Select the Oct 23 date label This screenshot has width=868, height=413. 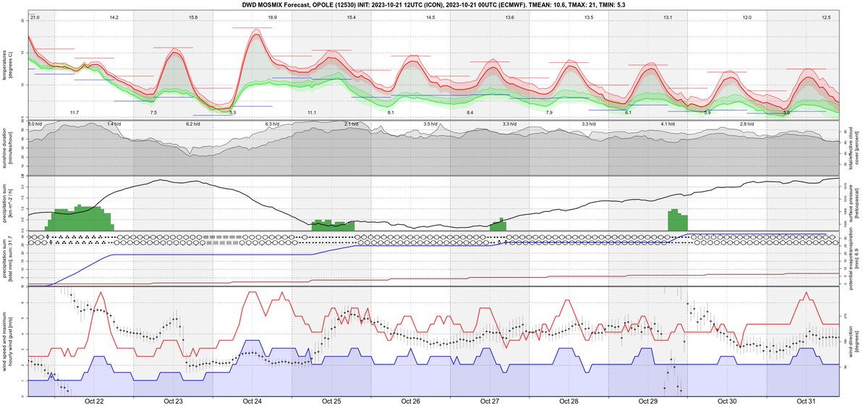click(x=174, y=401)
